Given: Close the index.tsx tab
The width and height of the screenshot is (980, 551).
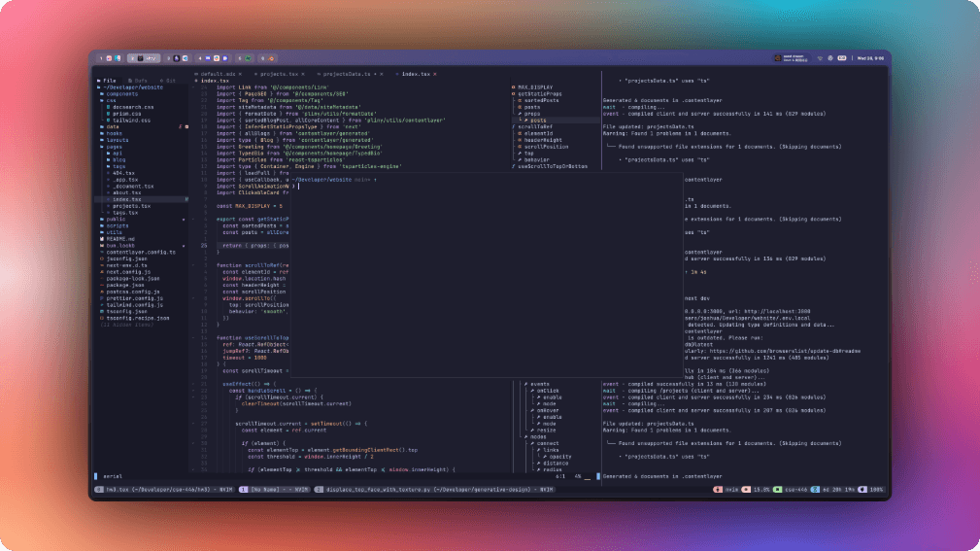Looking at the screenshot, I should pyautogui.click(x=435, y=74).
